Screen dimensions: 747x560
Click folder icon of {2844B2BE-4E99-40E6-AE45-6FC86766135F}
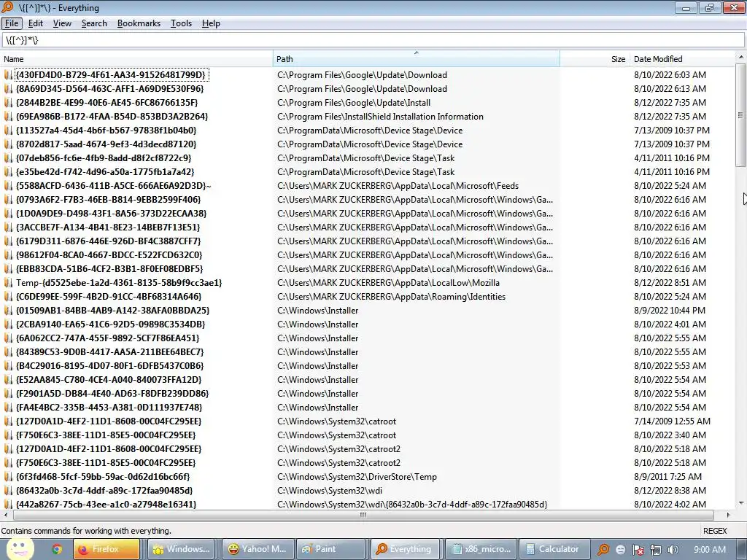(9, 102)
